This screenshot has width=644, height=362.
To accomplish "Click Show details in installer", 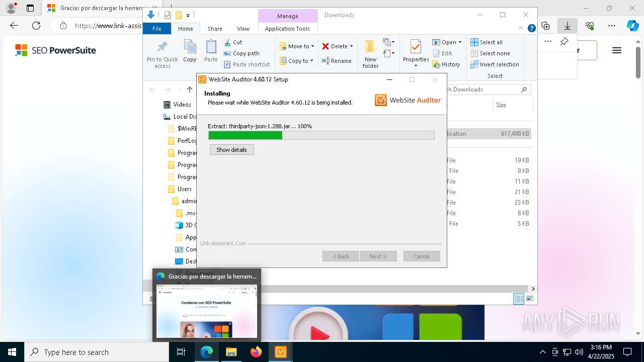I will tap(231, 150).
